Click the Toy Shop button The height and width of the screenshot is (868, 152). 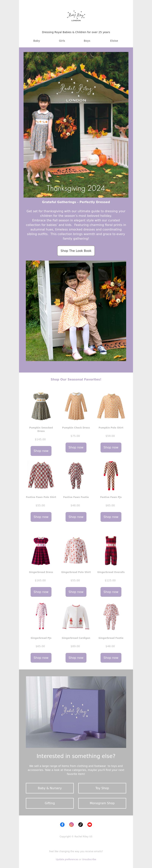pos(102,788)
